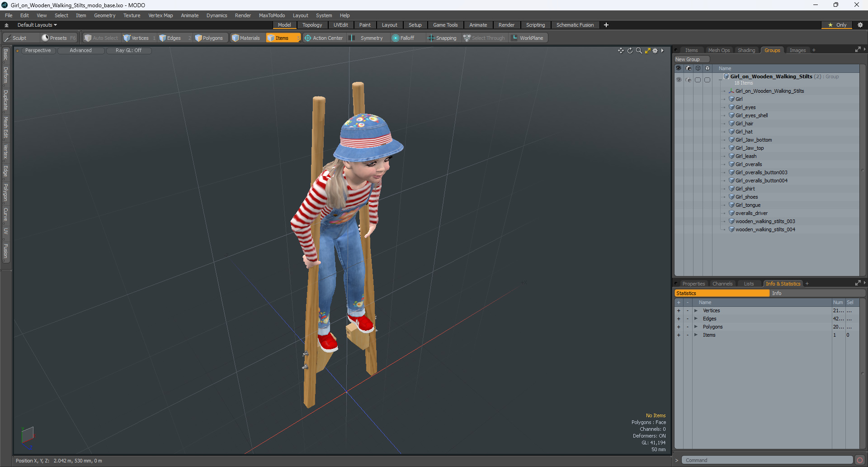Click the render camera column header icon
Image resolution: width=868 pixels, height=467 pixels.
click(688, 68)
